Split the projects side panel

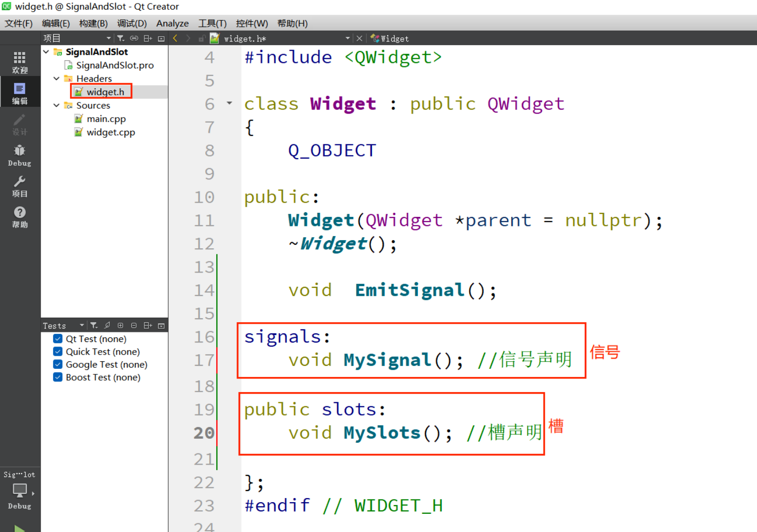(148, 39)
